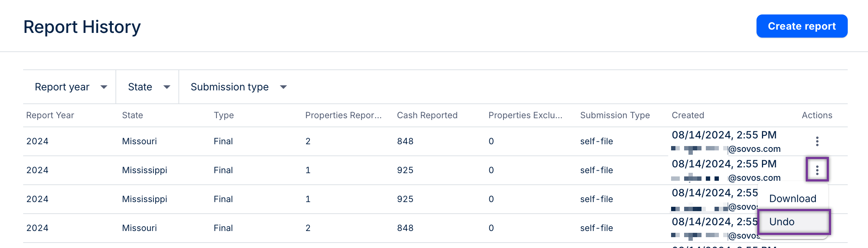Click the Submission Type table column header

[615, 115]
